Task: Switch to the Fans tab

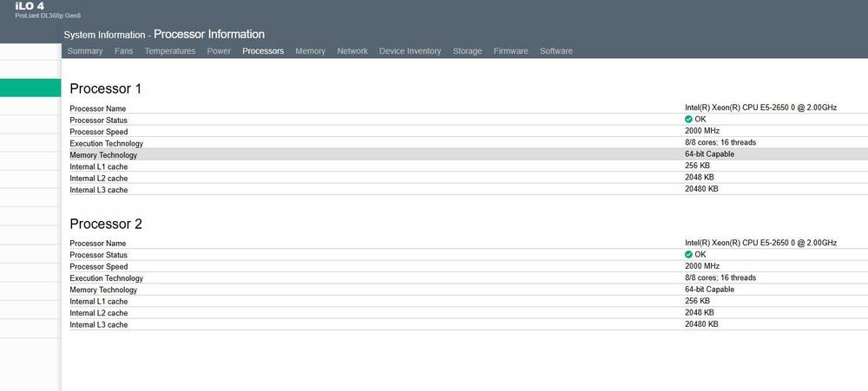Action: pyautogui.click(x=123, y=51)
